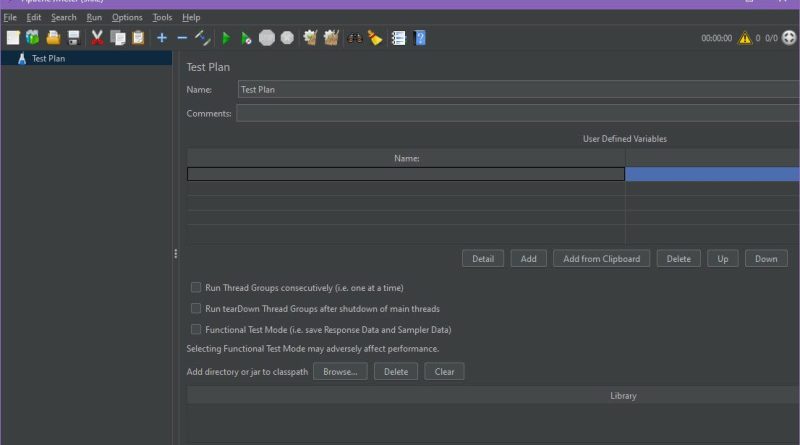The width and height of the screenshot is (800, 445).
Task: Open a test plan file with the Open icon
Action: (53, 38)
